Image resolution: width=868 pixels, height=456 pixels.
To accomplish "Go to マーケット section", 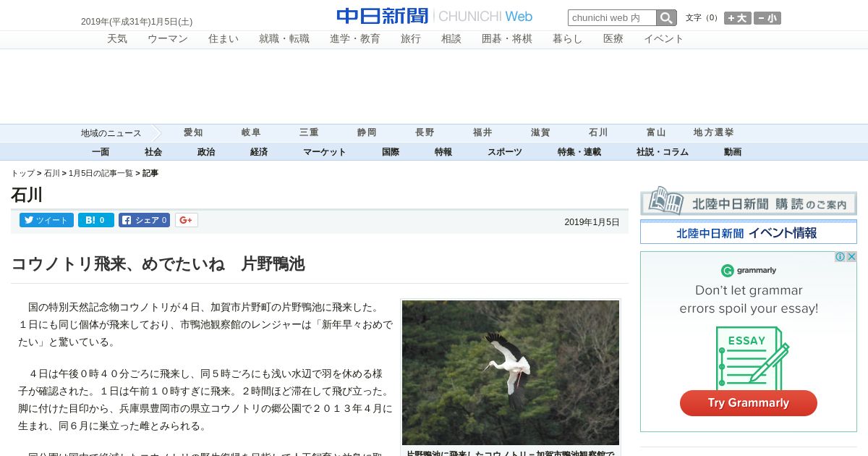I will [x=325, y=152].
